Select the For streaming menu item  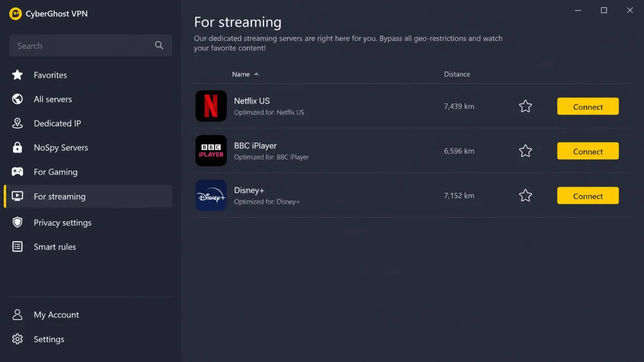[x=88, y=196]
